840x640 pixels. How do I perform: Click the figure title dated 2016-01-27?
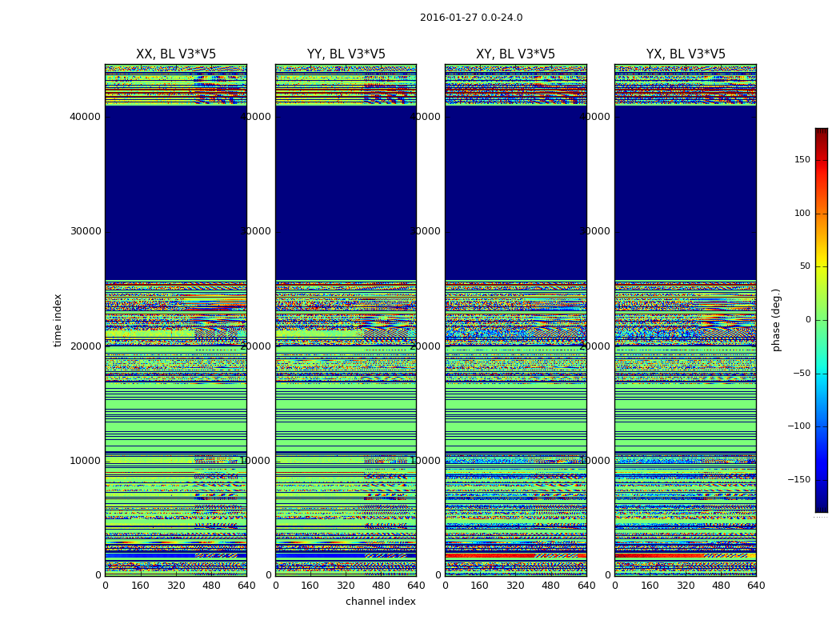pyautogui.click(x=470, y=18)
